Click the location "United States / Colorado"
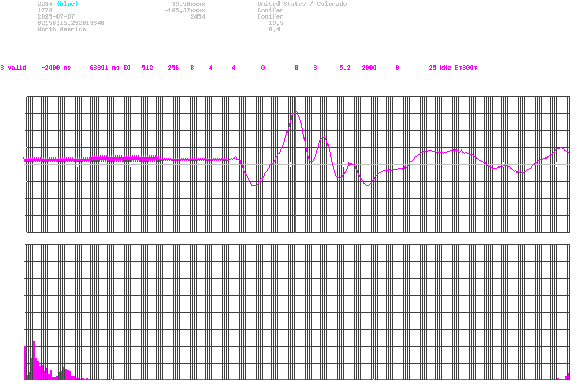The height and width of the screenshot is (392, 583). 302,4
